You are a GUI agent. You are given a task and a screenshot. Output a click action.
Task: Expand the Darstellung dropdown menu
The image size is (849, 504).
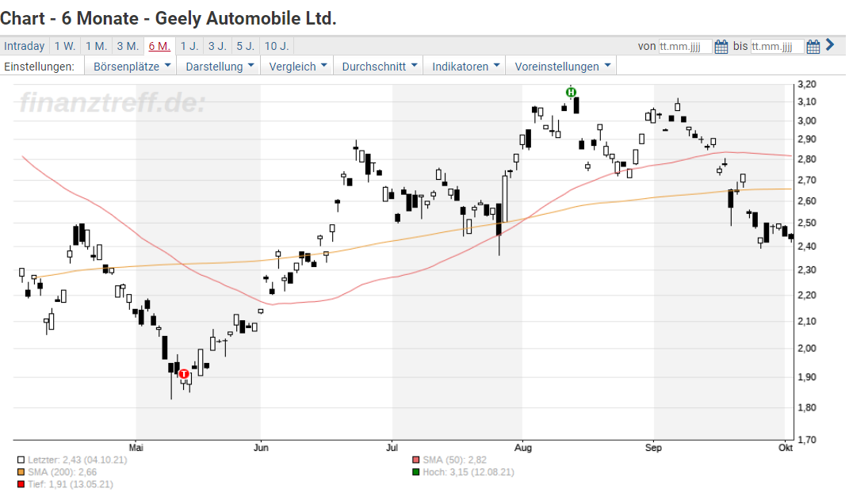pos(220,67)
